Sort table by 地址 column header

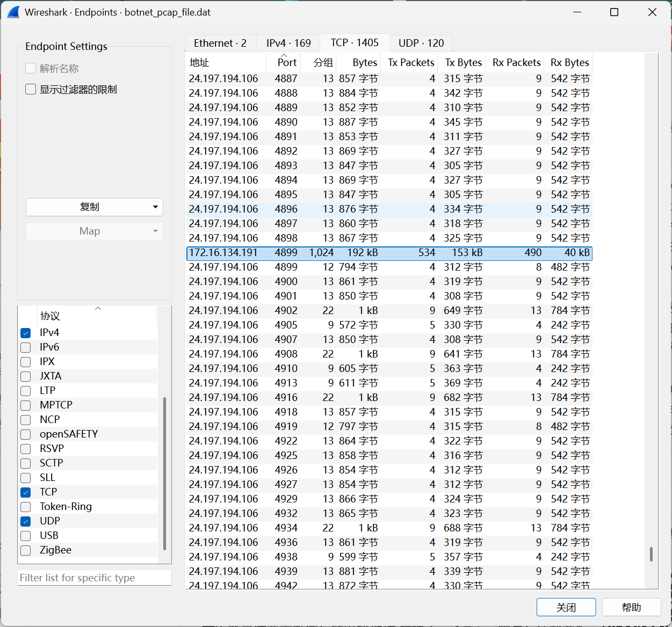point(227,62)
